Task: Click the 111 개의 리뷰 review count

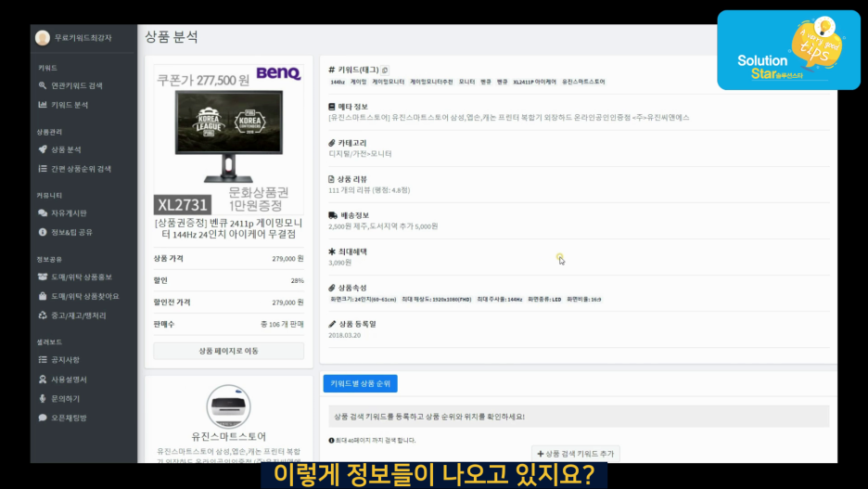Action: click(x=369, y=190)
